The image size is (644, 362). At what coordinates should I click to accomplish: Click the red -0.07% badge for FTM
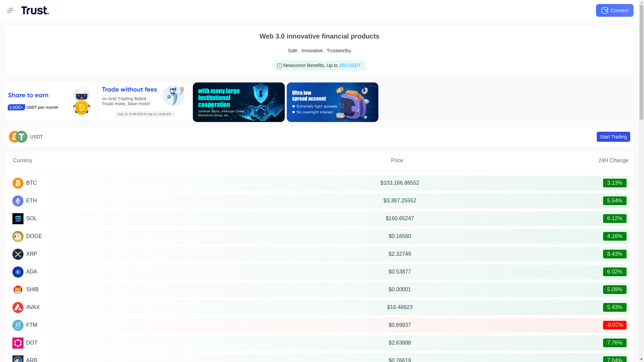click(614, 325)
